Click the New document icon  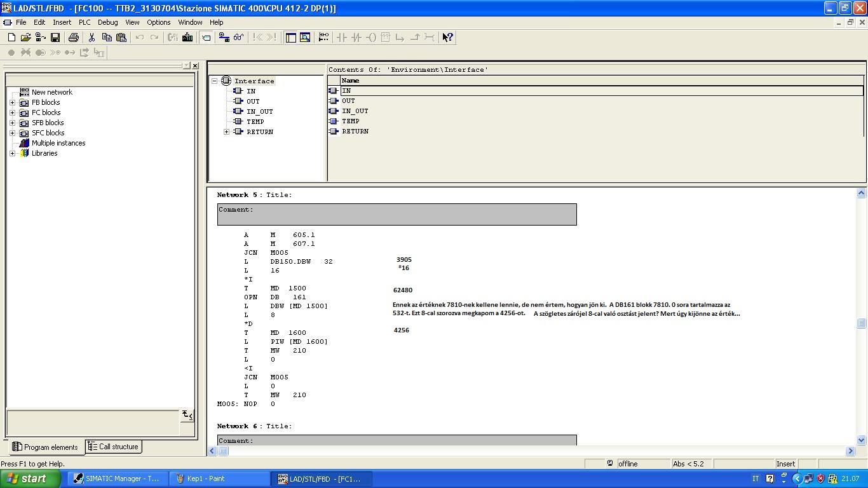pyautogui.click(x=11, y=37)
